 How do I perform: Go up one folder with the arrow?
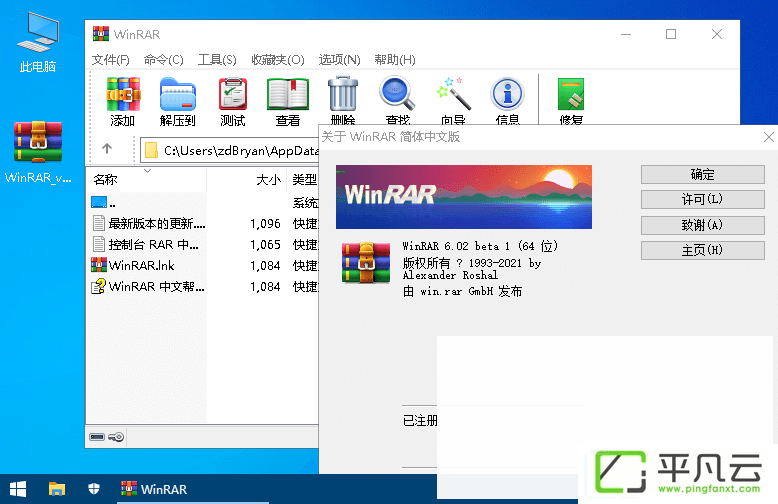point(107,148)
